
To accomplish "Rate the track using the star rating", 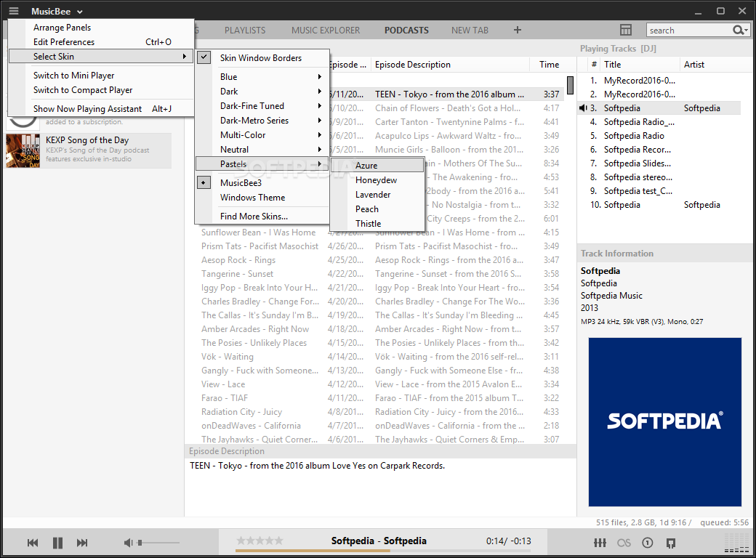I will coord(260,541).
